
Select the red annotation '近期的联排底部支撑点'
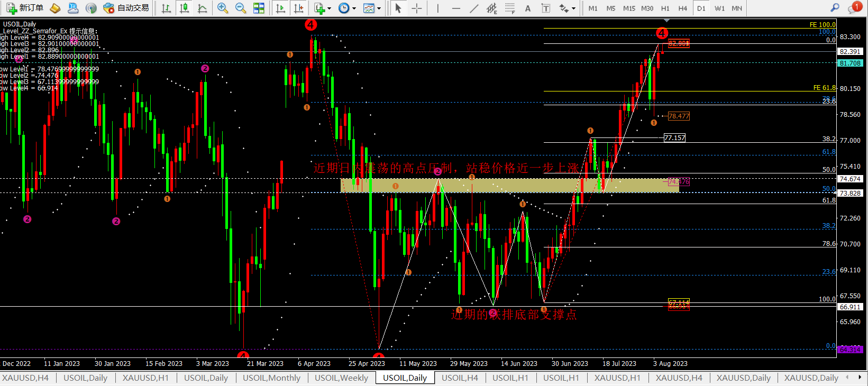pyautogui.click(x=514, y=315)
